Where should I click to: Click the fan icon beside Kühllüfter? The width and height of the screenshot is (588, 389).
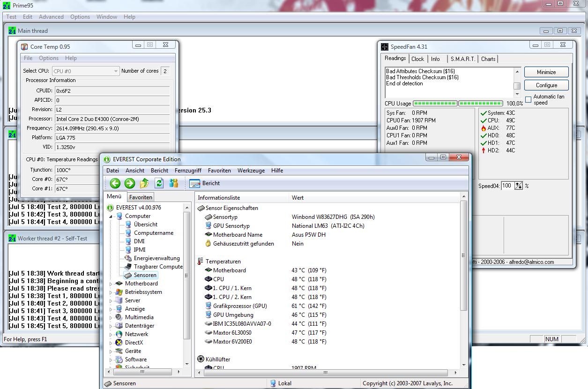pos(201,359)
